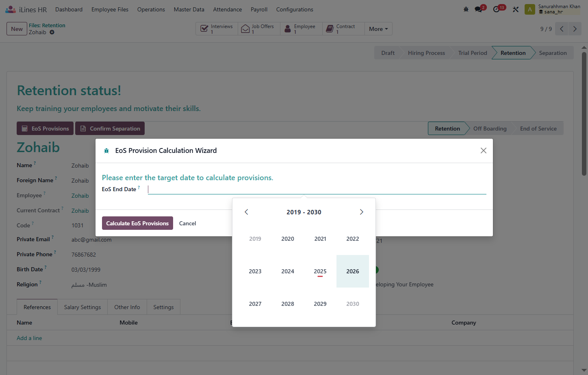Open the Interviews stat button
The width and height of the screenshot is (588, 375).
pyautogui.click(x=217, y=29)
